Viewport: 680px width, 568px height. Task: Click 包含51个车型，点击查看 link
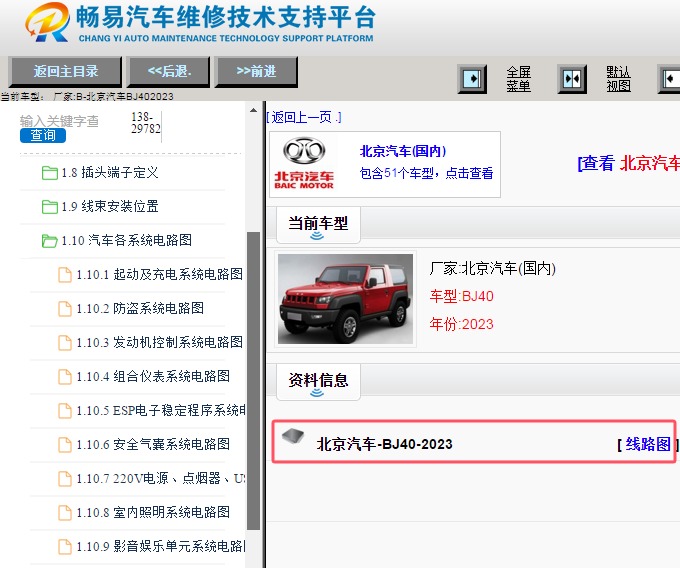(x=426, y=173)
